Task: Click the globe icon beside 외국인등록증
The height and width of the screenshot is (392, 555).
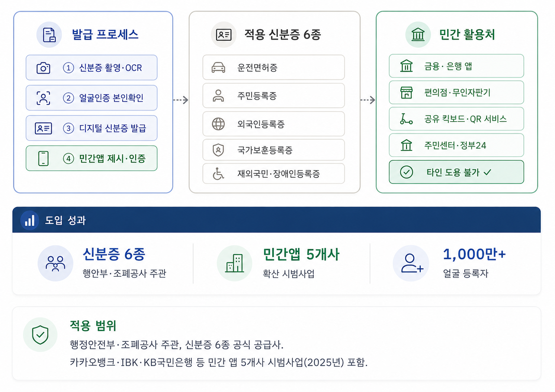Action: tap(218, 124)
